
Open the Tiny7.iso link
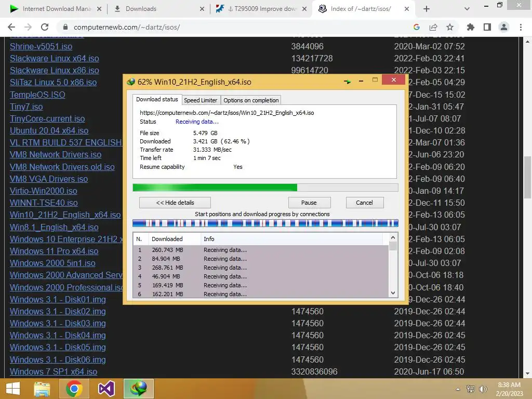pyautogui.click(x=26, y=107)
